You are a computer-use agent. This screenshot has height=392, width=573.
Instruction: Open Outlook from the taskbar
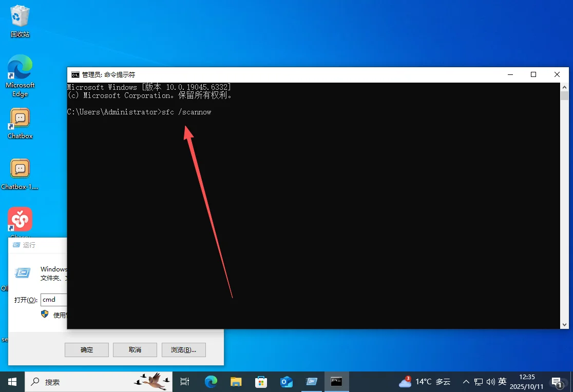point(286,382)
